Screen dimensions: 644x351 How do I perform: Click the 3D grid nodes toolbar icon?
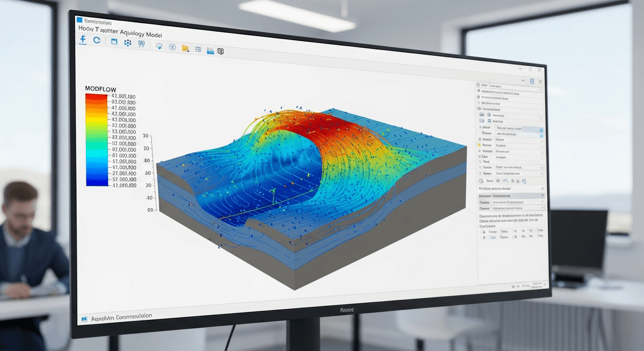pos(128,42)
